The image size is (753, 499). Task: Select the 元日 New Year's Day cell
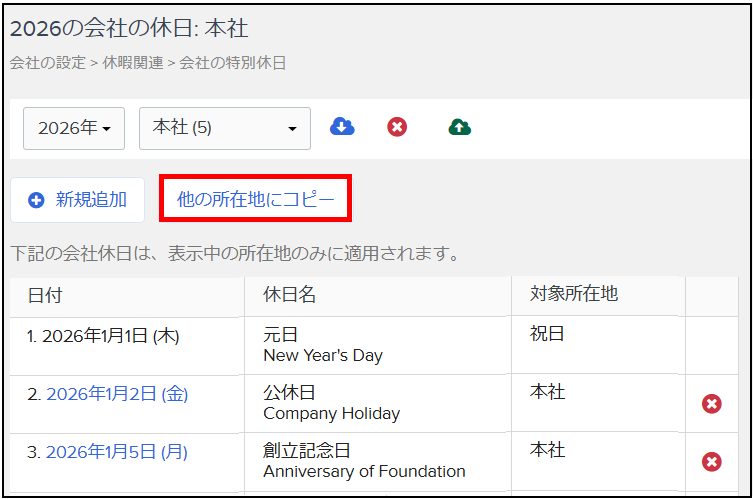point(322,345)
